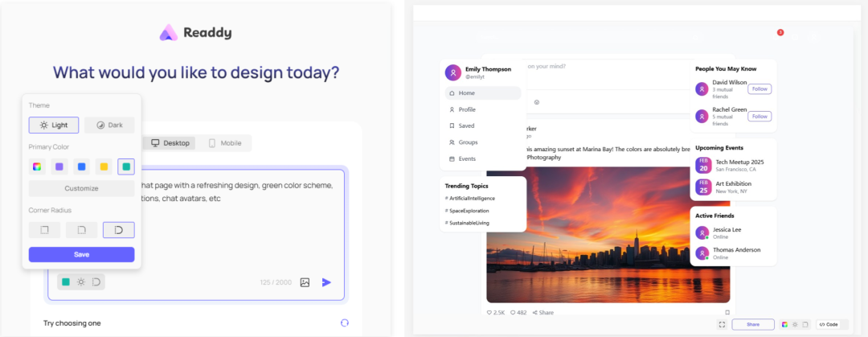Screen dimensions: 868x337
Task: Send the prompt with the arrow icon
Action: 326,282
